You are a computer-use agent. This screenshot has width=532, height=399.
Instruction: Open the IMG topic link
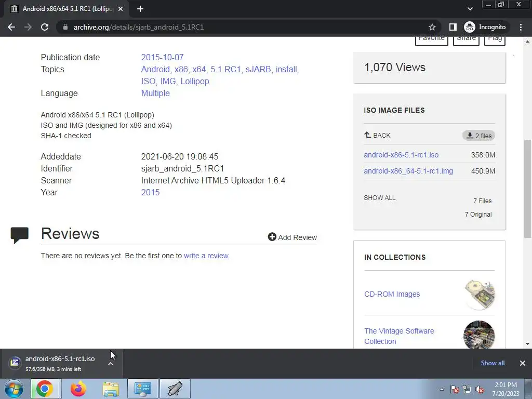pyautogui.click(x=168, y=82)
